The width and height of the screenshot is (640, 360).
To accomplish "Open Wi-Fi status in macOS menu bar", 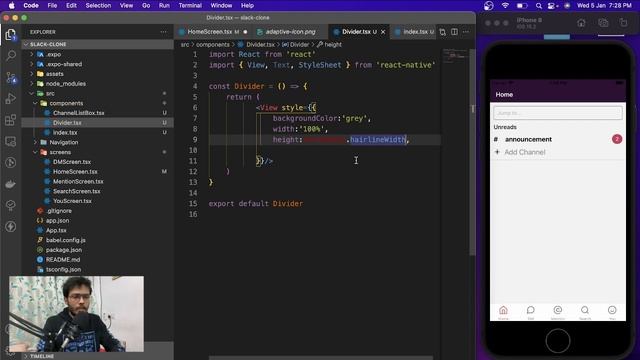I will pyautogui.click(x=505, y=6).
